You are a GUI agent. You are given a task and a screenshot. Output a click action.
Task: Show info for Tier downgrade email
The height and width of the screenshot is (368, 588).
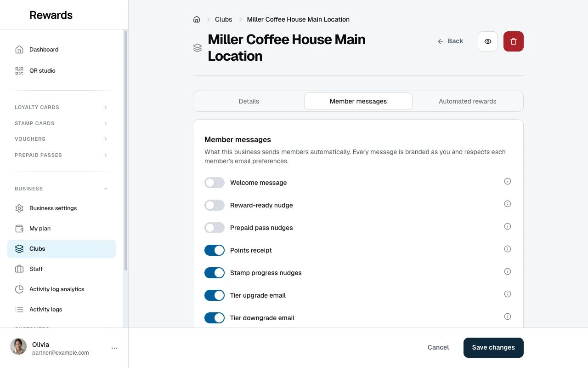[508, 316]
